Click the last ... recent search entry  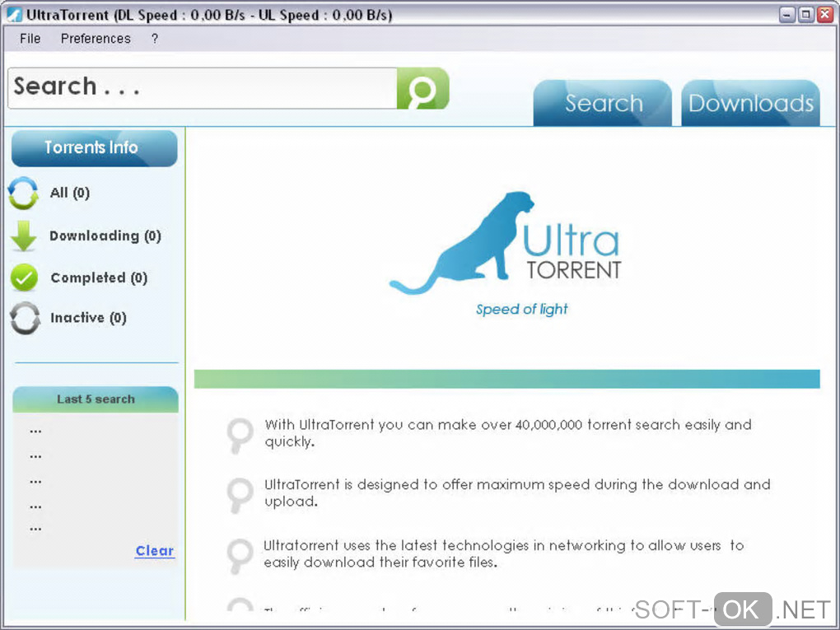coord(36,529)
